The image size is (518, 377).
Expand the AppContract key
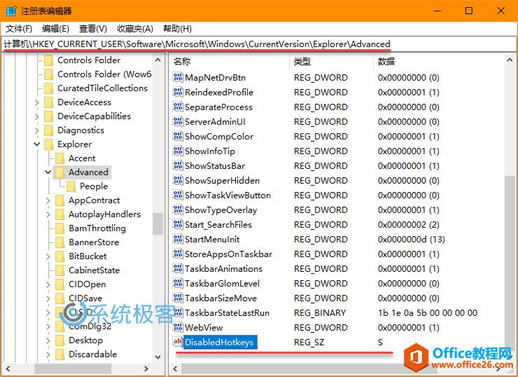[x=48, y=200]
